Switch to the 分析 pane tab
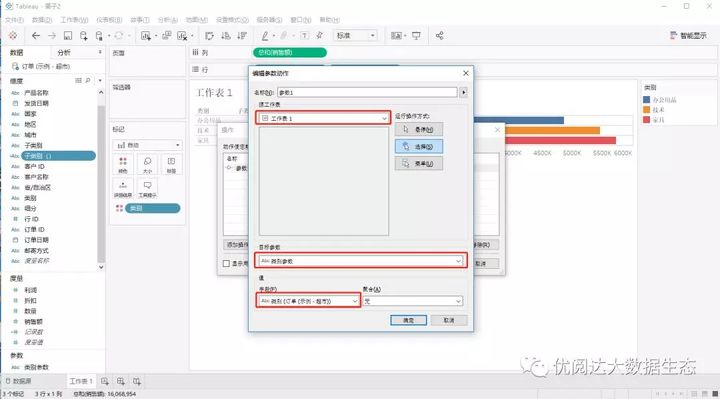 point(64,52)
